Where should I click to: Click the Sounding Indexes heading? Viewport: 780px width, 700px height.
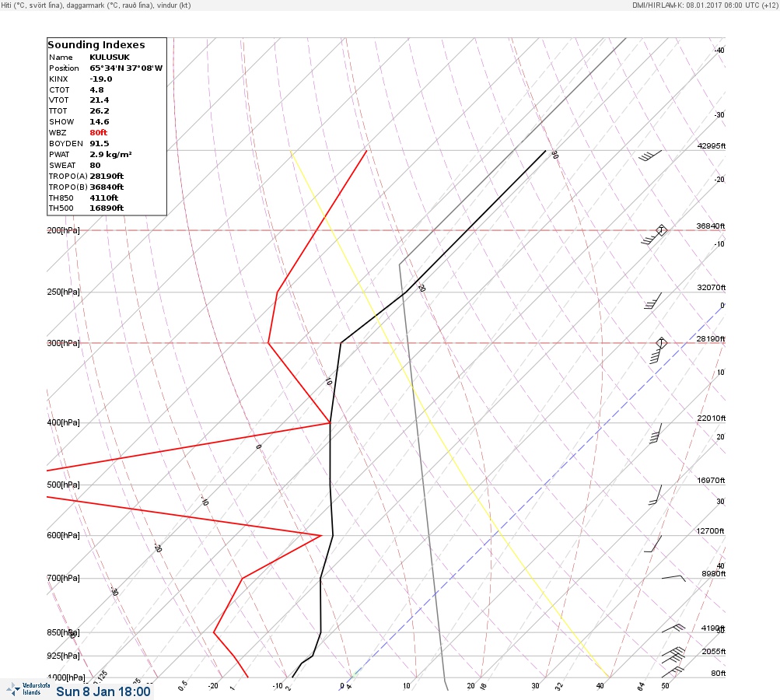pos(96,45)
